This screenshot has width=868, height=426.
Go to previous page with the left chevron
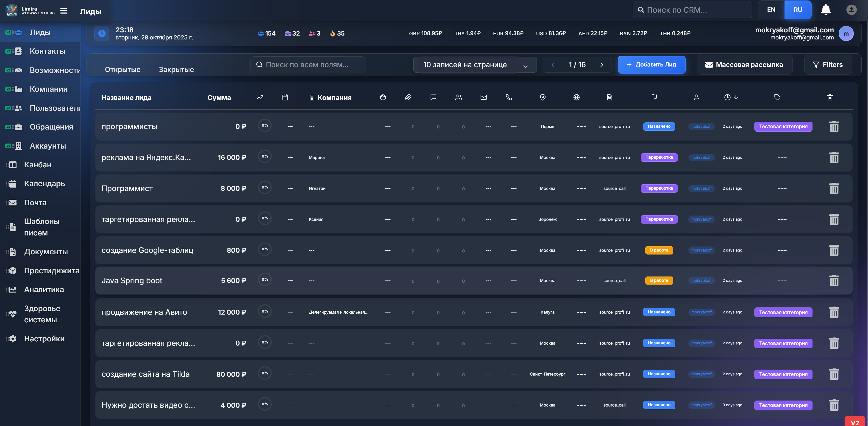coord(553,65)
